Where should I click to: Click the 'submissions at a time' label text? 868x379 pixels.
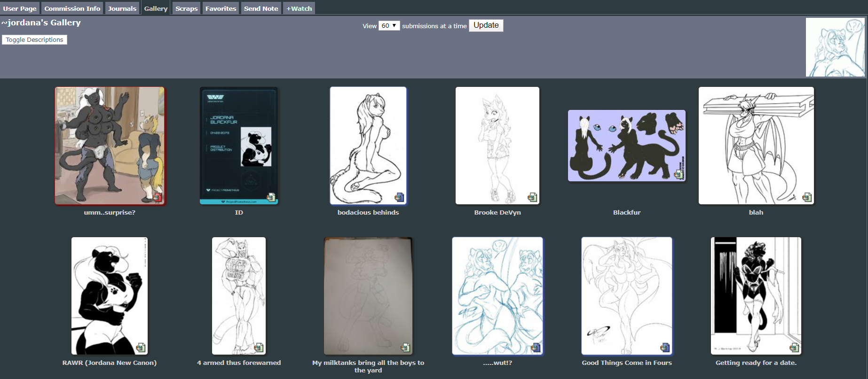pos(434,26)
